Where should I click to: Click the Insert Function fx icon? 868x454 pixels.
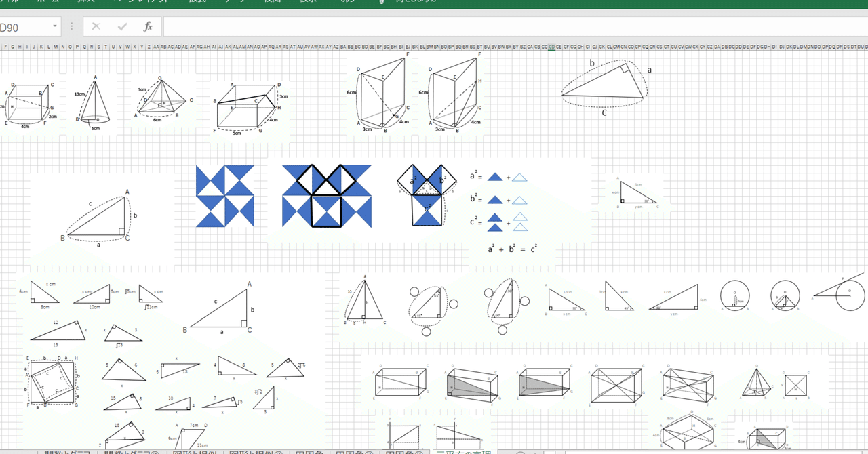[148, 27]
